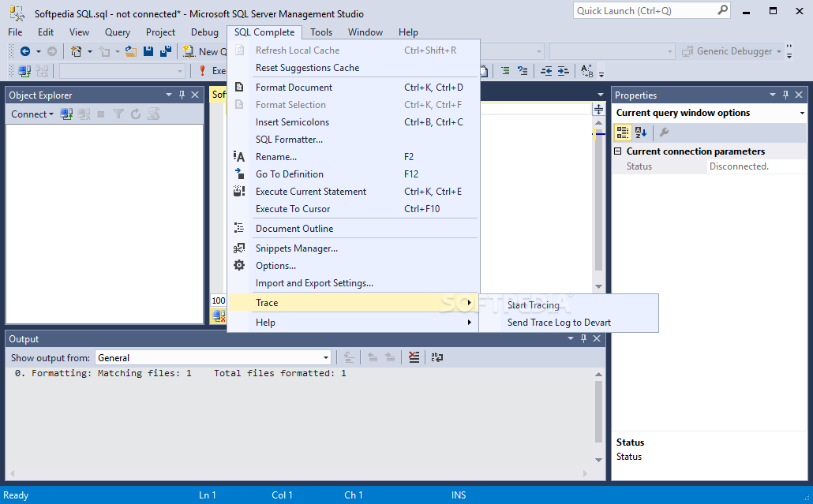The image size is (813, 504).
Task: Click the Disconnected. status value cell
Action: pyautogui.click(x=757, y=166)
